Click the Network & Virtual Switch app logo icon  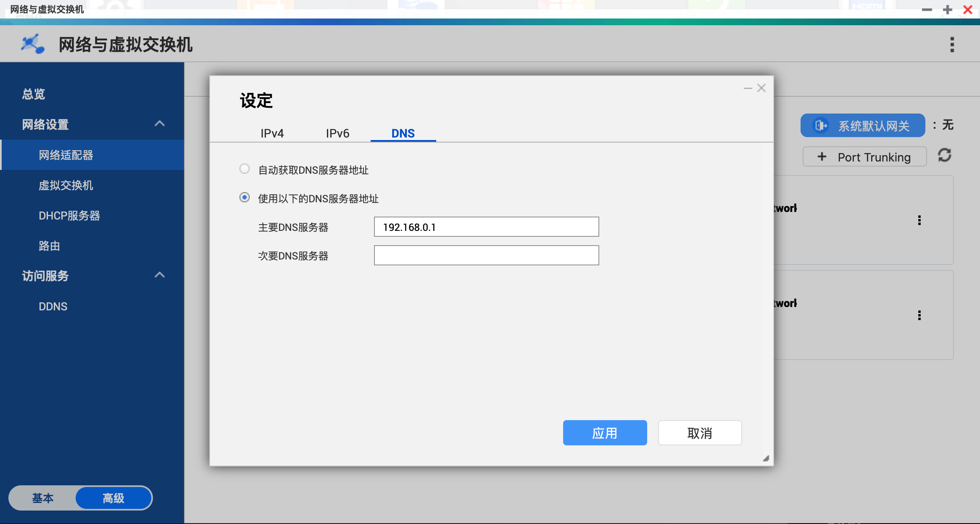pos(33,44)
